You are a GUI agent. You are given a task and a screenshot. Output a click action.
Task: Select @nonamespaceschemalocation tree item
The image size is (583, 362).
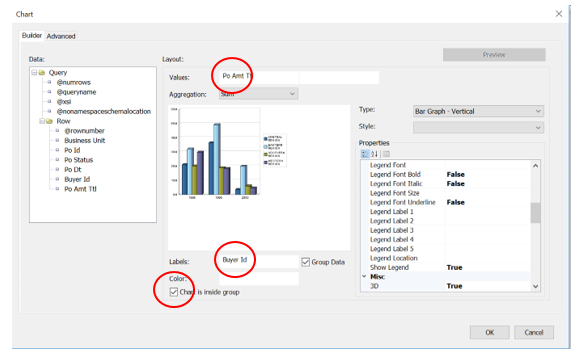pyautogui.click(x=103, y=111)
